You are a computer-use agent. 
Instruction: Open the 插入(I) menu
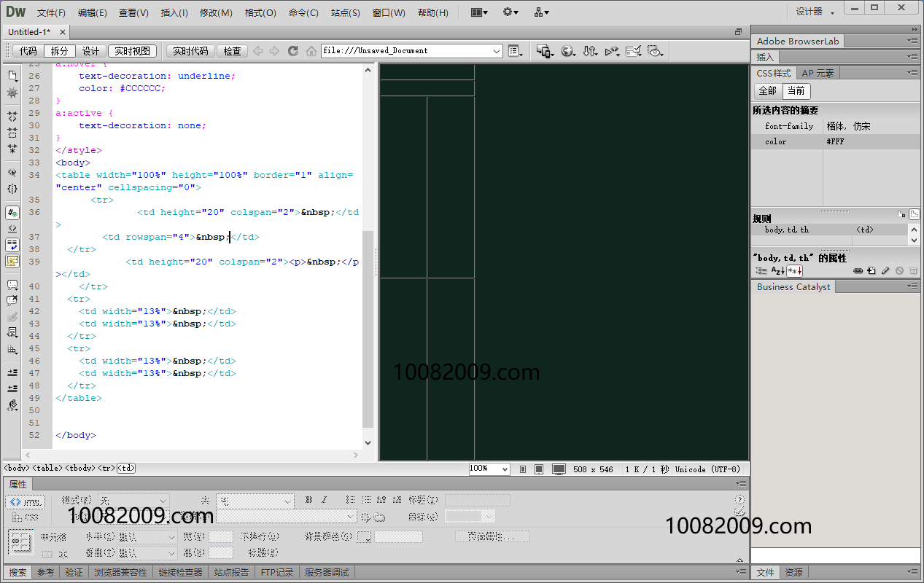coord(174,12)
